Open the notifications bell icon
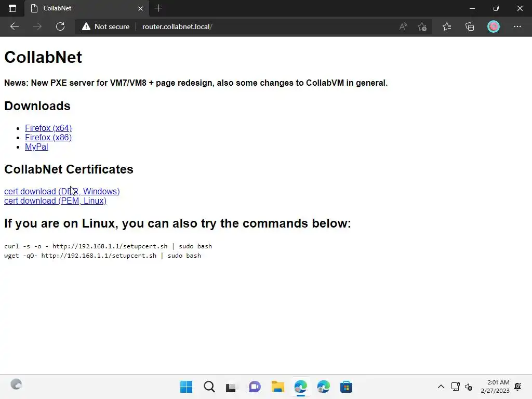This screenshot has height=399, width=532. click(x=518, y=387)
